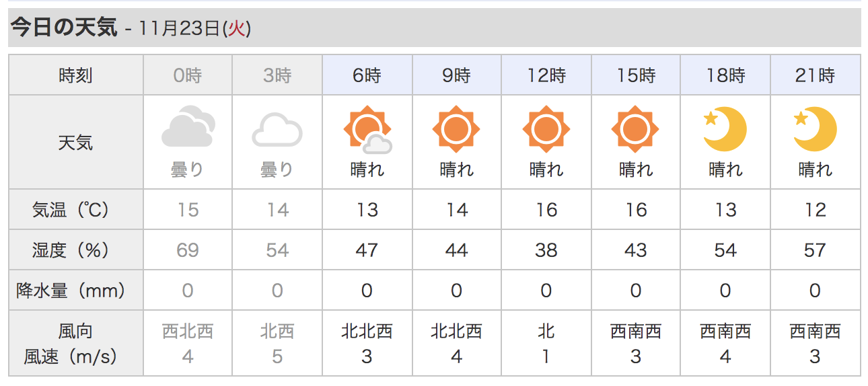
Task: Click the sun icon at 9時
Action: pyautogui.click(x=456, y=129)
